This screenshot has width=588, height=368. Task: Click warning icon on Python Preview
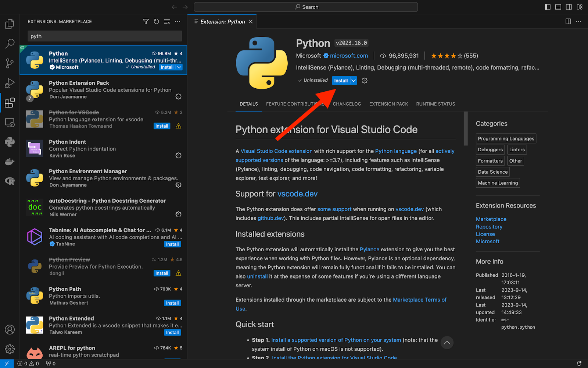[178, 273]
